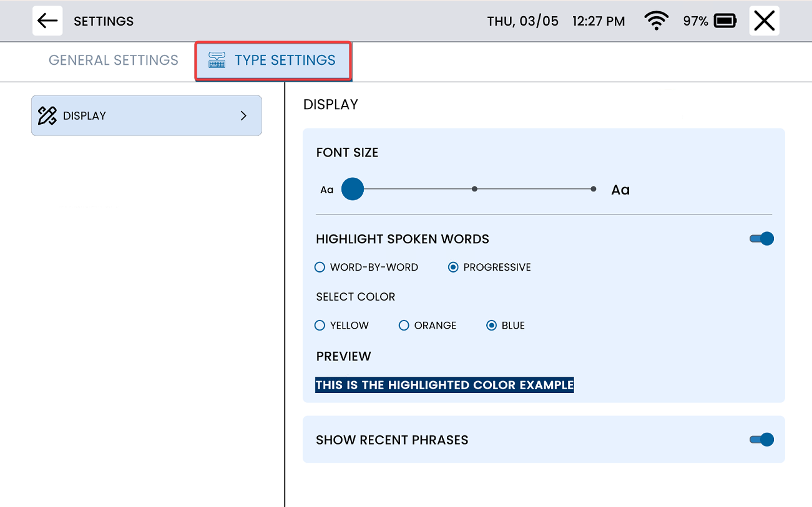
Task: Click the back arrow icon
Action: coord(47,21)
